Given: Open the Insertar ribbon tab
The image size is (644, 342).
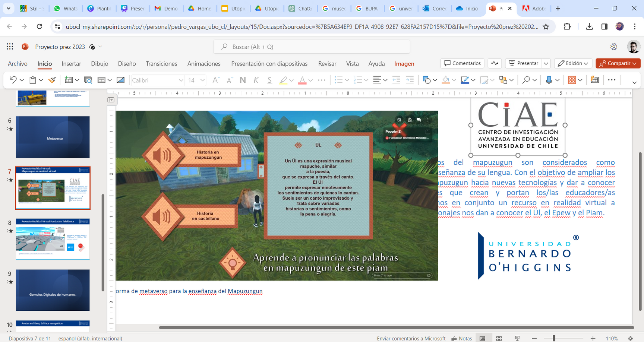Looking at the screenshot, I should (x=71, y=64).
